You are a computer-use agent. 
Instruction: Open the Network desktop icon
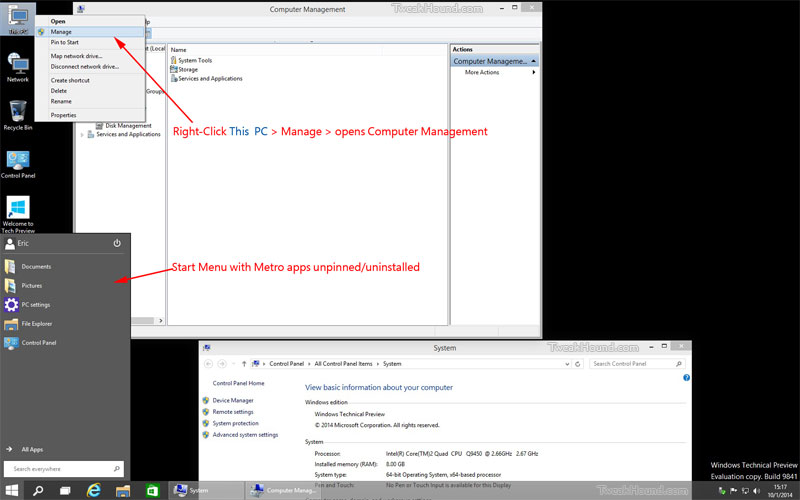[18, 67]
